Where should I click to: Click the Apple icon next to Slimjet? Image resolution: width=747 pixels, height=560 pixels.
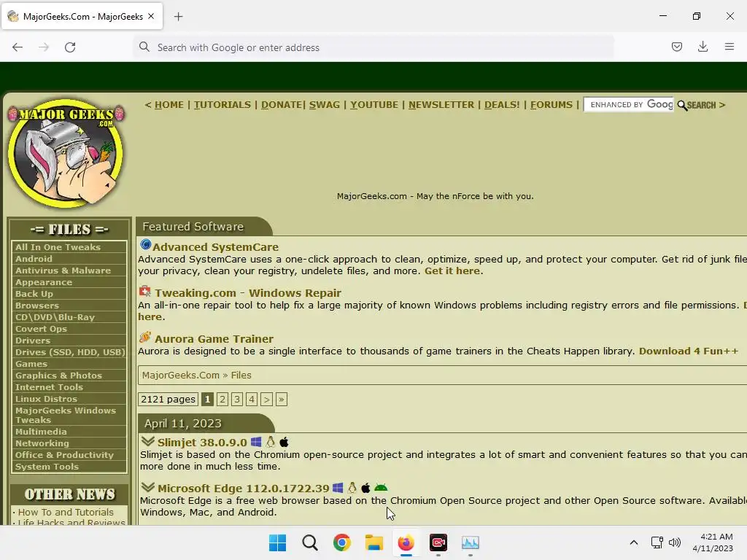(x=284, y=442)
